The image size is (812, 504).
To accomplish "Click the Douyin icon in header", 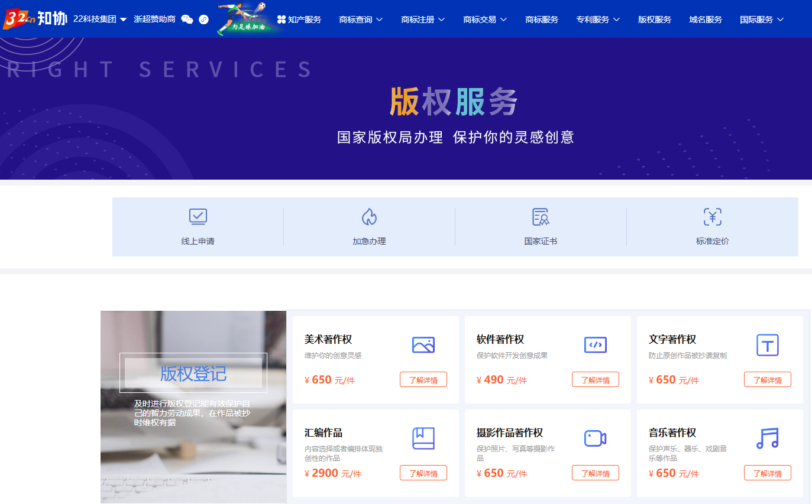I will tap(203, 19).
